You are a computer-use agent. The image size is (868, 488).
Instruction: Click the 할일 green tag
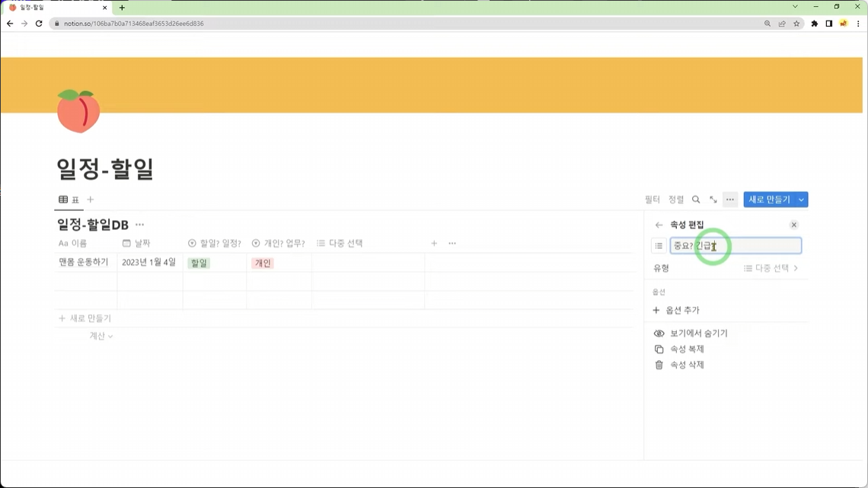point(199,263)
